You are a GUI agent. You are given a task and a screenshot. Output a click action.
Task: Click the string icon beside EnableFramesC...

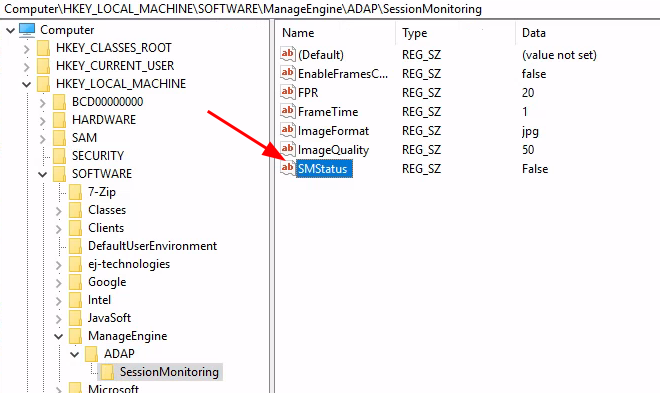288,74
